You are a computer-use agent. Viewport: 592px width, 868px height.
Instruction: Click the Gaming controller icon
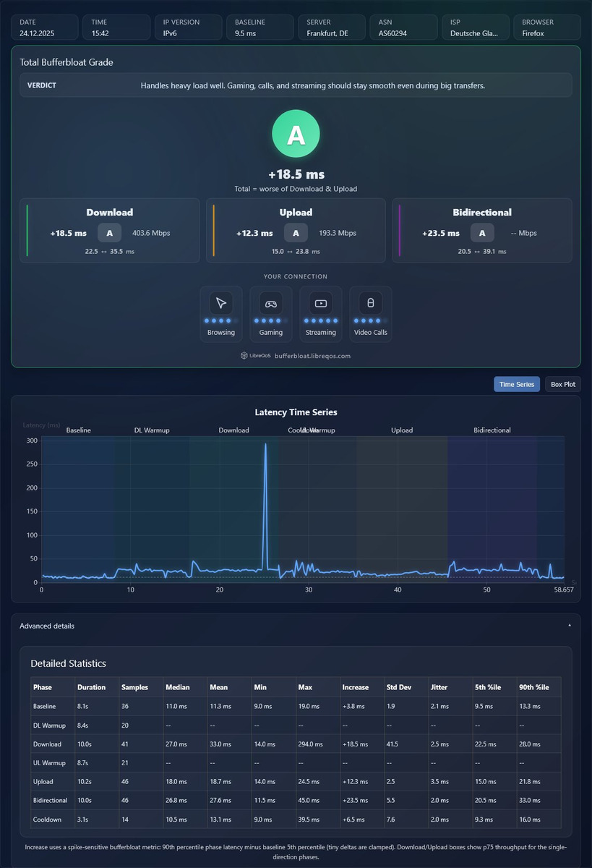click(271, 303)
